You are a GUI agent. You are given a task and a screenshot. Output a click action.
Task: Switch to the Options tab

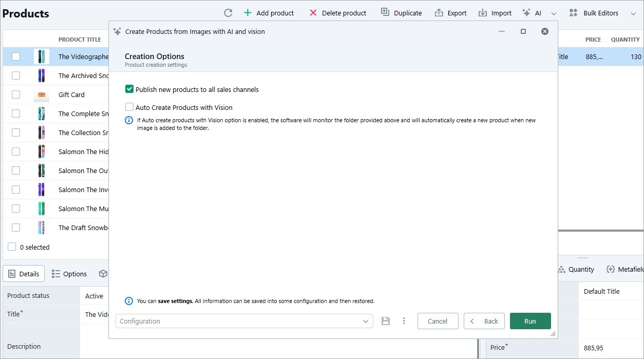pyautogui.click(x=69, y=273)
